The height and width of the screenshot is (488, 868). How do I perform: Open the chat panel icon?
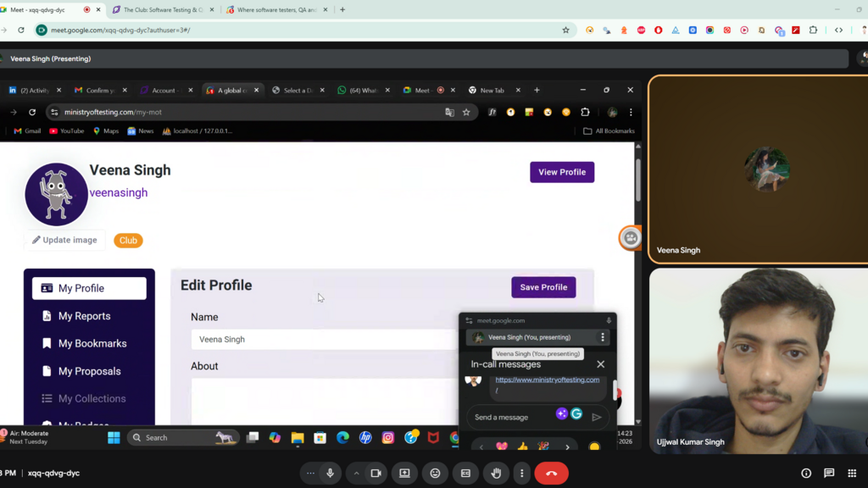point(829,473)
